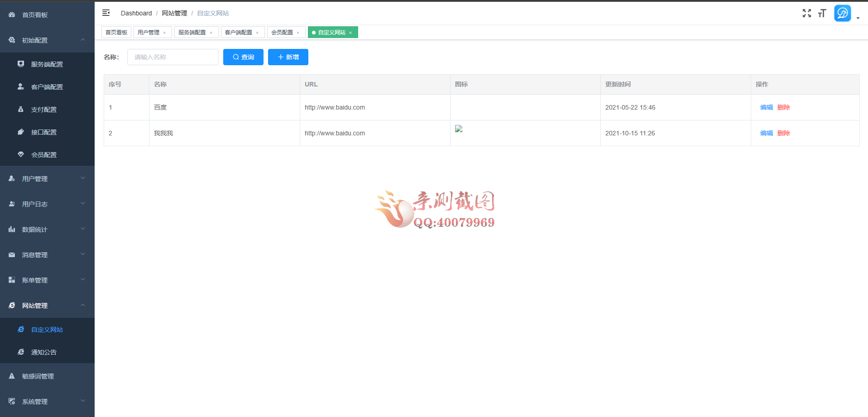This screenshot has height=417, width=868.
Task: Open the avatar dropdown caret
Action: tap(858, 18)
